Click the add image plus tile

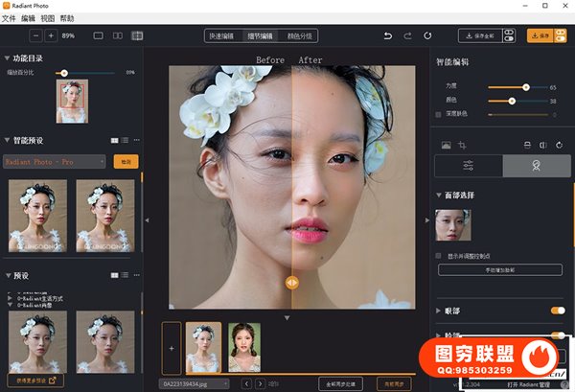(171, 347)
